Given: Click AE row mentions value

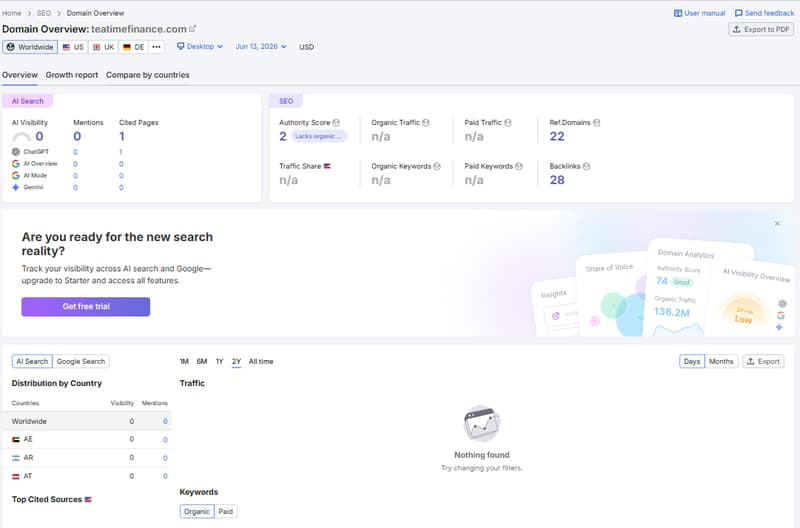Looking at the screenshot, I should point(165,440).
